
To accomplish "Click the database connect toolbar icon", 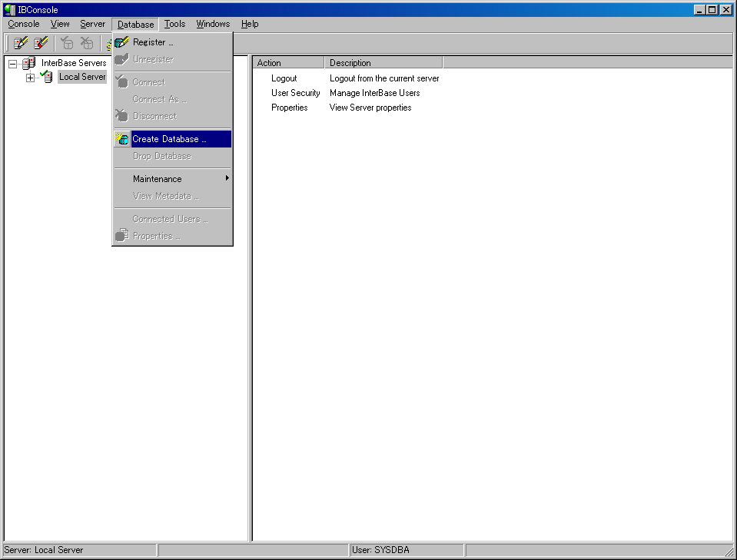I will 67,43.
